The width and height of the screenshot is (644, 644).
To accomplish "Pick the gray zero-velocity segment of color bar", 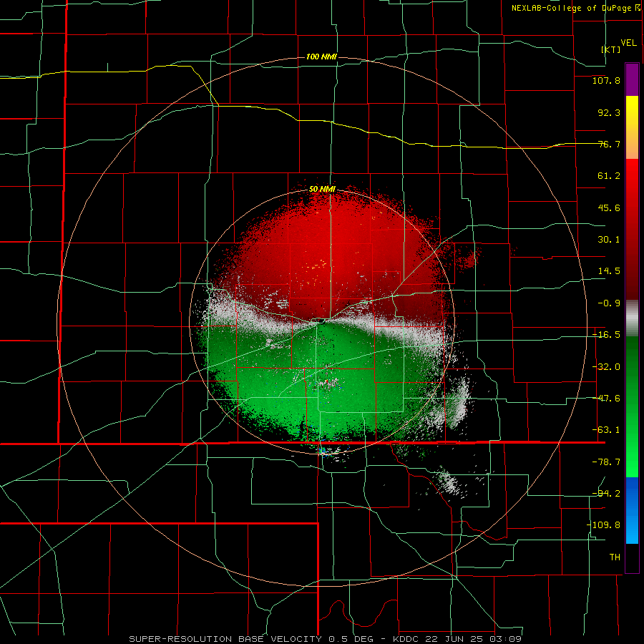I will (632, 318).
